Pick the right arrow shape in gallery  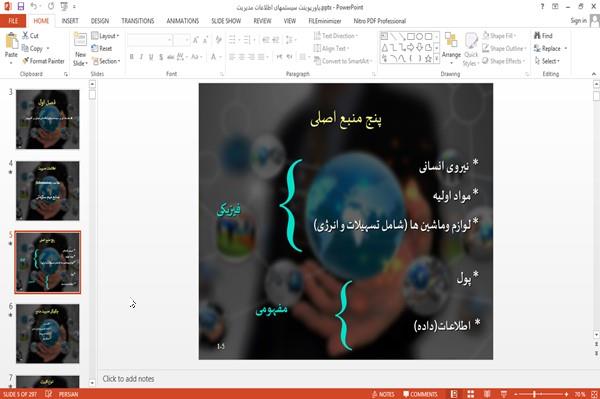tap(411, 47)
